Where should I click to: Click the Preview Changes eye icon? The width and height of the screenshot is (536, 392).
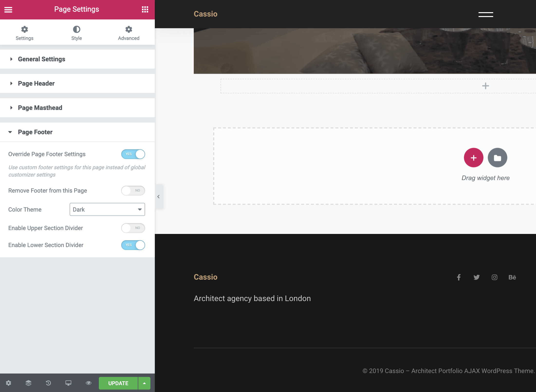pyautogui.click(x=89, y=383)
